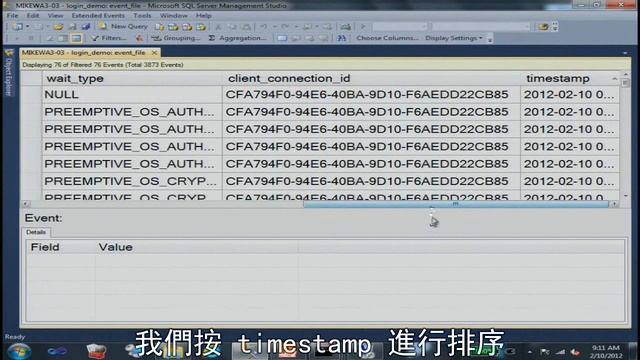This screenshot has height=360, width=640.
Task: Click the grid's vertical scroll up arrow
Action: coord(625,74)
